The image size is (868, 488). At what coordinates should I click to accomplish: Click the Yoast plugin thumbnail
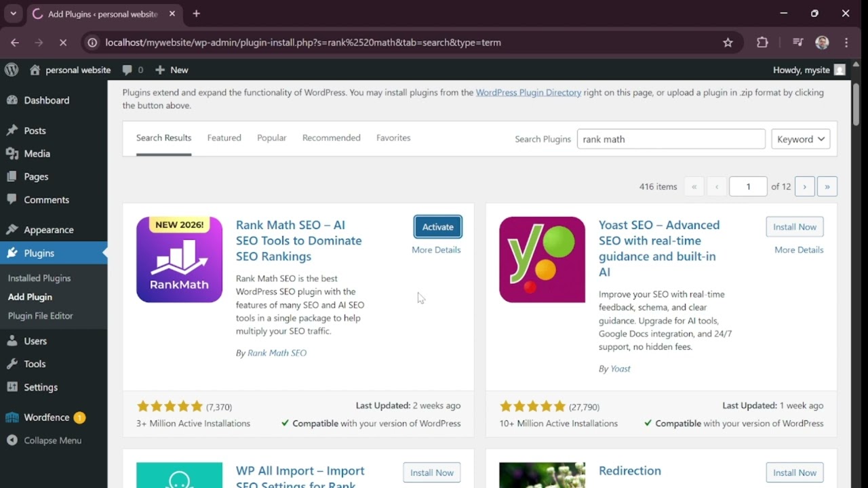(x=542, y=260)
